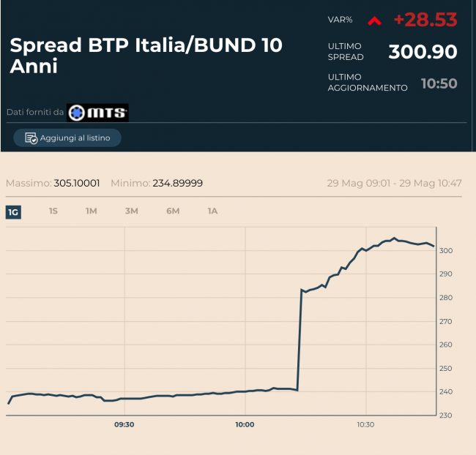Click the 09:30 time axis label
Screen dimensions: 476x455
(124, 424)
